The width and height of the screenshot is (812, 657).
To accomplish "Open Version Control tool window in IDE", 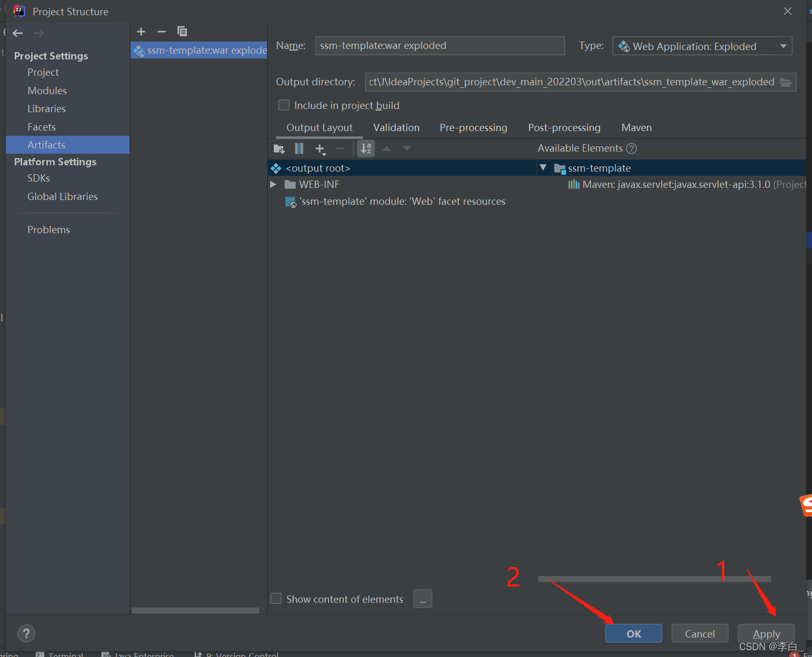I will tap(236, 654).
